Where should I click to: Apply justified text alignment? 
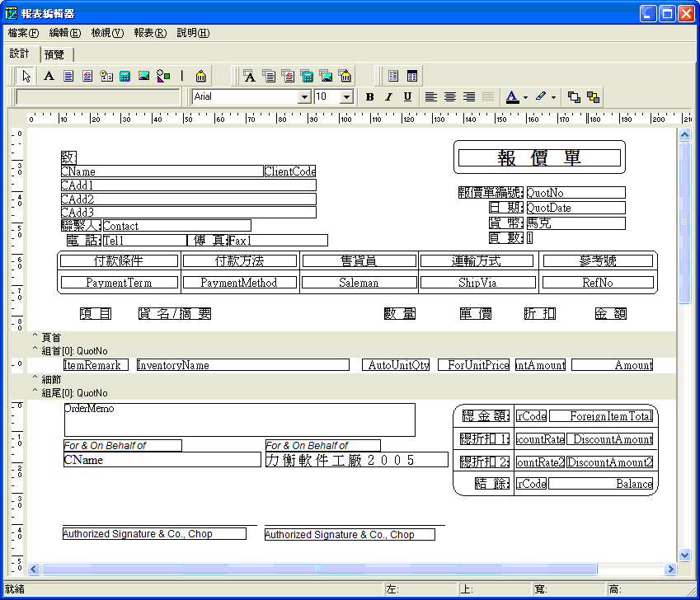[488, 96]
